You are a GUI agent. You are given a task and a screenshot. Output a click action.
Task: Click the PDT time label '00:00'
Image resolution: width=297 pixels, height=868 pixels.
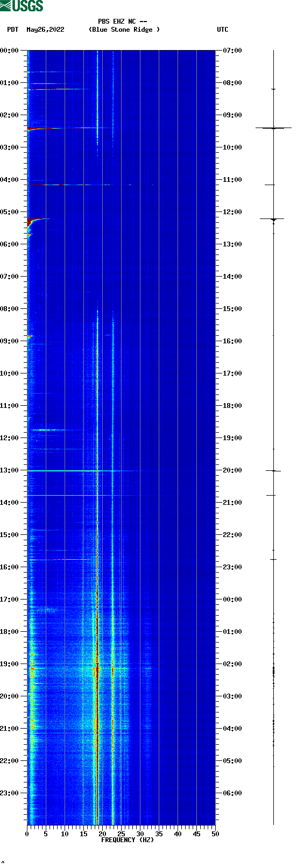coord(10,51)
